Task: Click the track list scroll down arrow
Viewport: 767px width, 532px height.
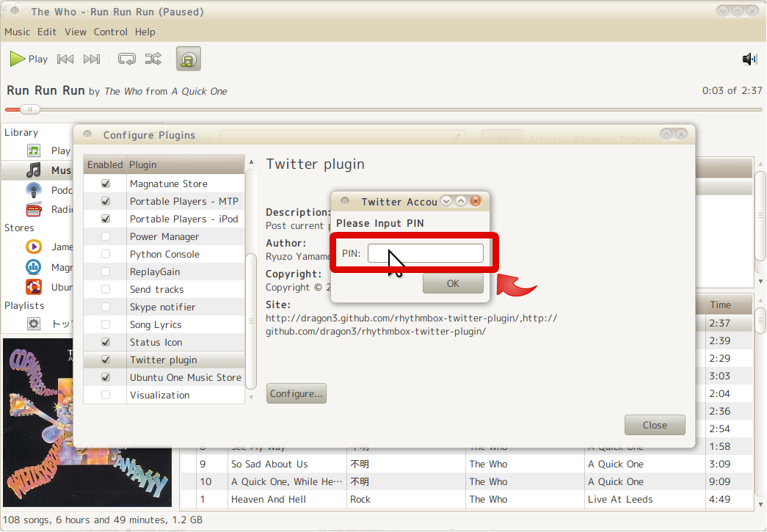Action: 760,504
